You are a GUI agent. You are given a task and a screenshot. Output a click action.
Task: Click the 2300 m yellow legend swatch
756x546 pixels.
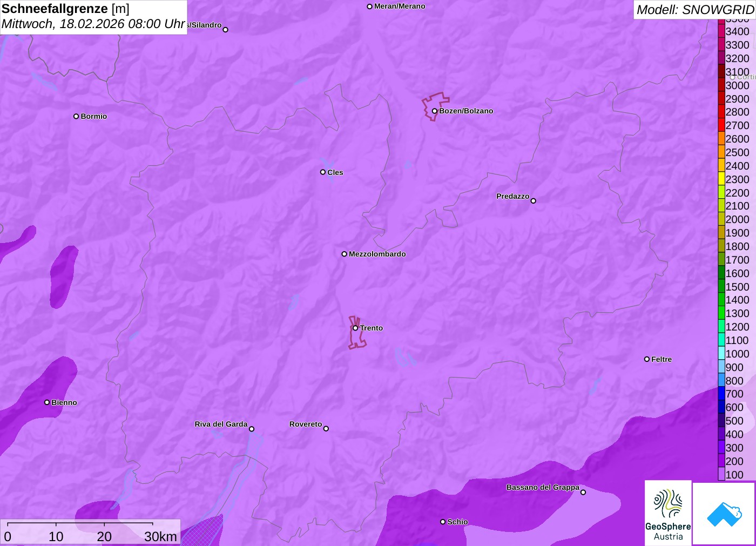pyautogui.click(x=721, y=179)
